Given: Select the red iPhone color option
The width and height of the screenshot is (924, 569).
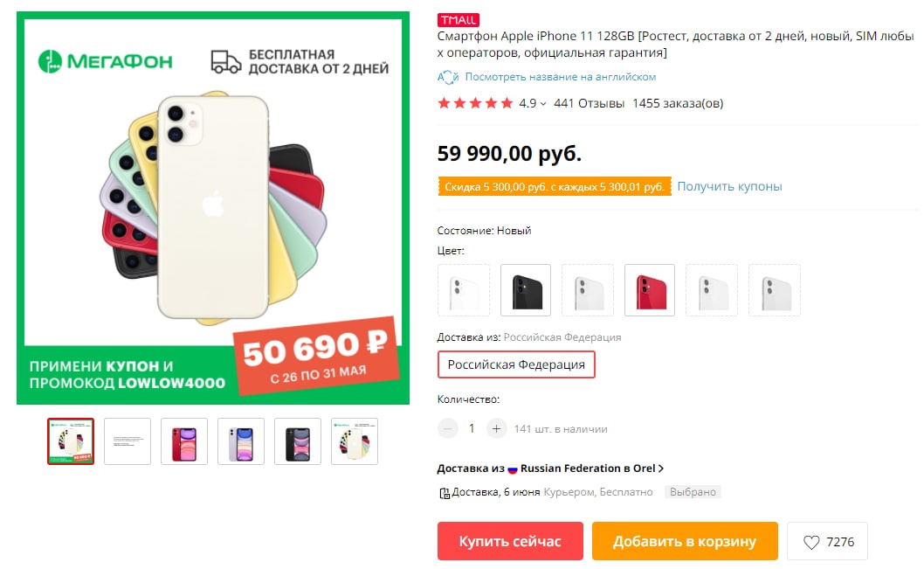Looking at the screenshot, I should (x=650, y=289).
